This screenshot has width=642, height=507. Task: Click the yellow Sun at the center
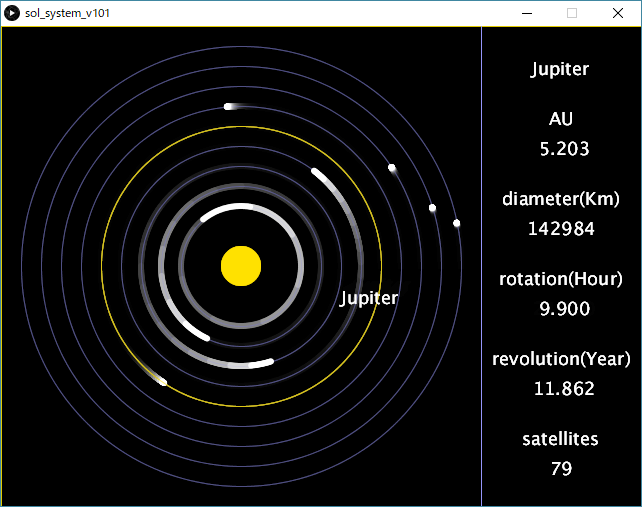[241, 266]
